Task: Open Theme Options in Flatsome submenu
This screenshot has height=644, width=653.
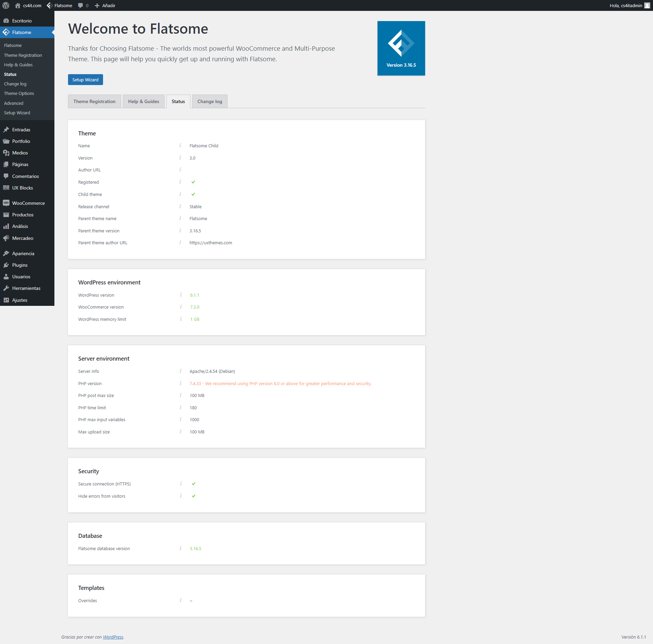Action: tap(19, 93)
